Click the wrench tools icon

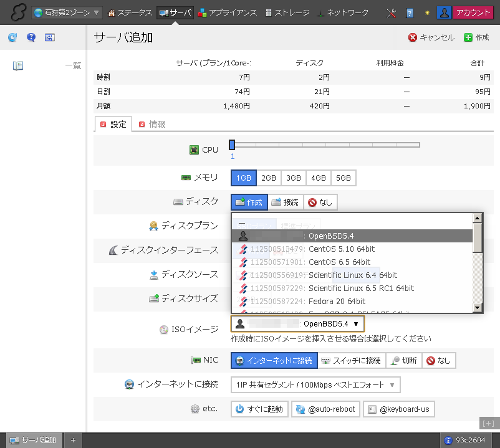tap(392, 12)
